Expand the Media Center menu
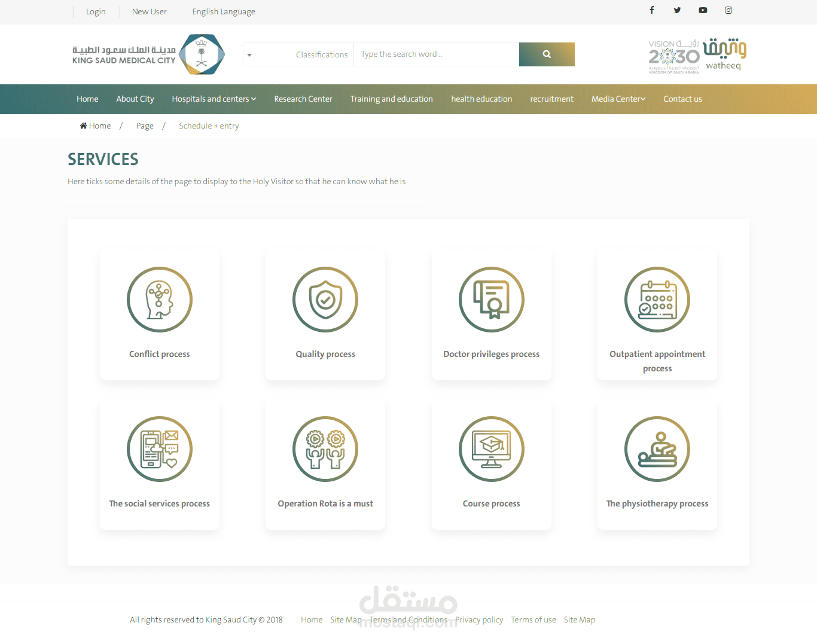 618,99
